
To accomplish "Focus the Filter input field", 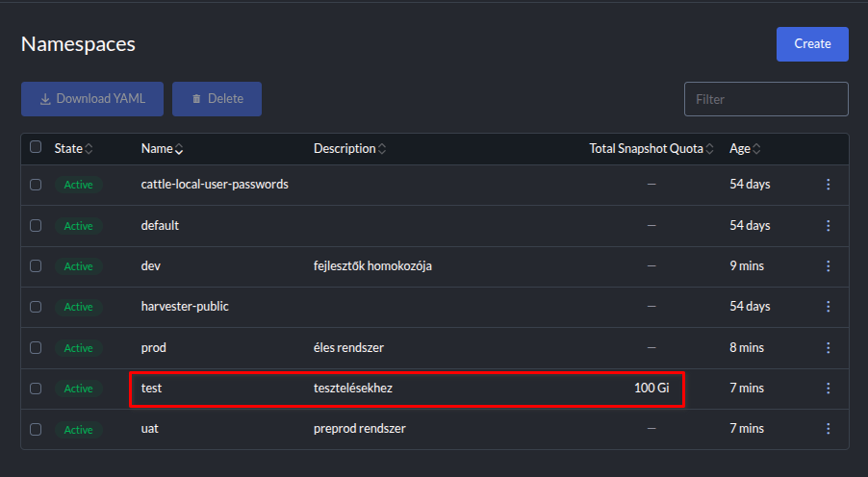I will pyautogui.click(x=766, y=99).
